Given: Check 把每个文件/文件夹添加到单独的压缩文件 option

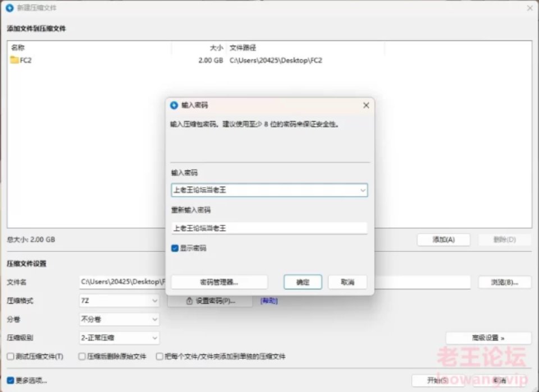Looking at the screenshot, I should (x=160, y=357).
